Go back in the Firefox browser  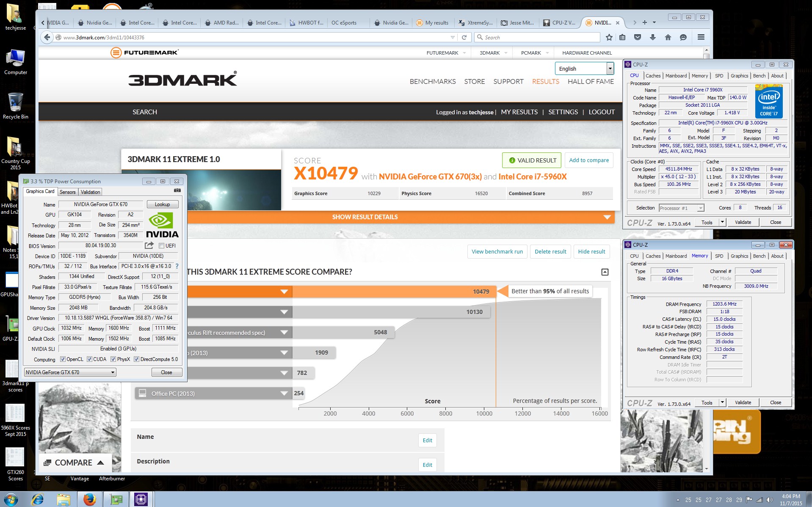(x=47, y=37)
